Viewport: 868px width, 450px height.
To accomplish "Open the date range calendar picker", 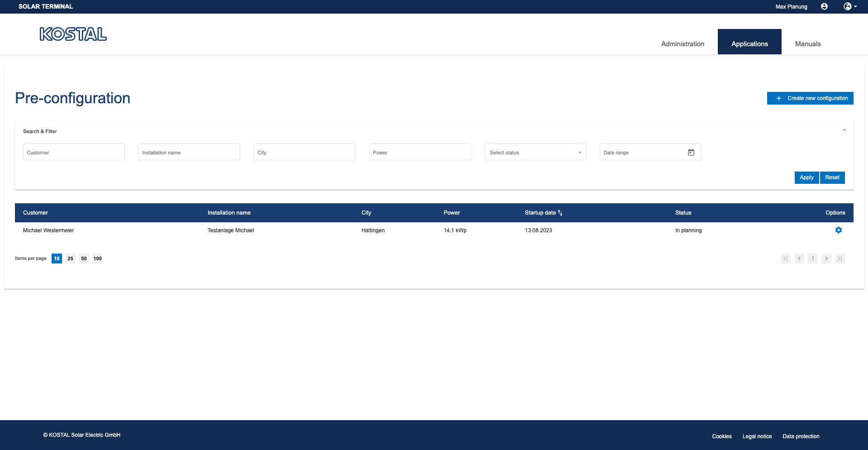I will [691, 152].
